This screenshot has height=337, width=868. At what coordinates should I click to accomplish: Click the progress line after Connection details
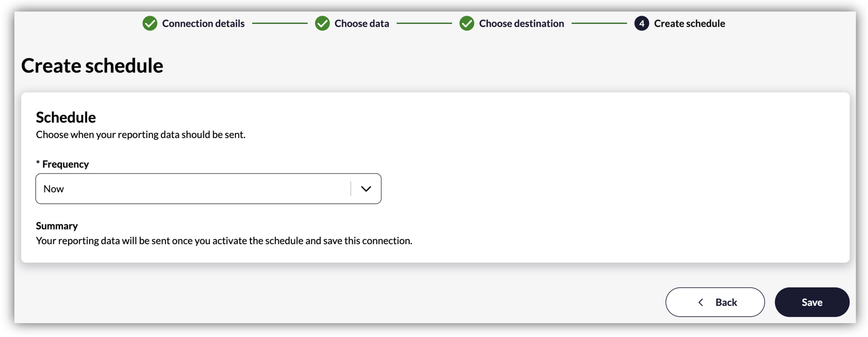pyautogui.click(x=280, y=24)
